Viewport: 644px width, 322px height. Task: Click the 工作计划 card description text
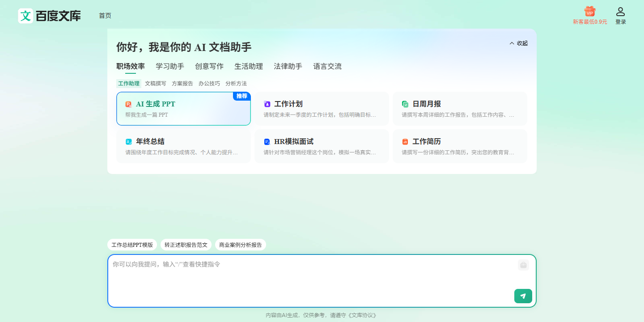point(320,115)
